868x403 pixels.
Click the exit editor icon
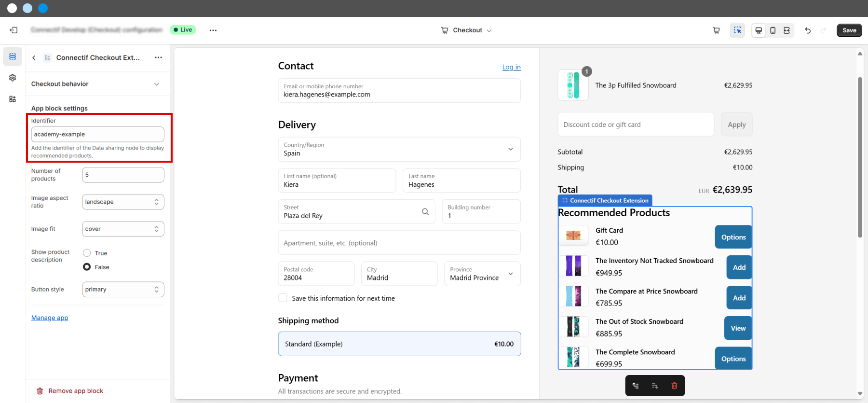point(14,30)
